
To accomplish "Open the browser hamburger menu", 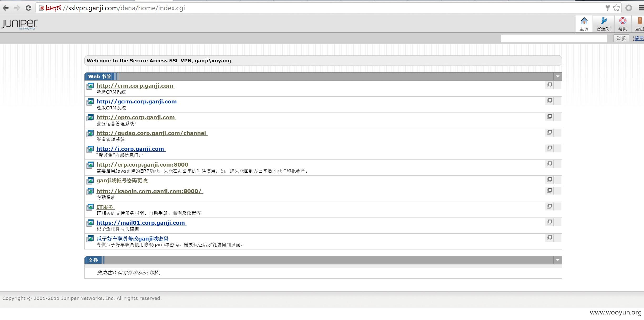I will coord(641,8).
